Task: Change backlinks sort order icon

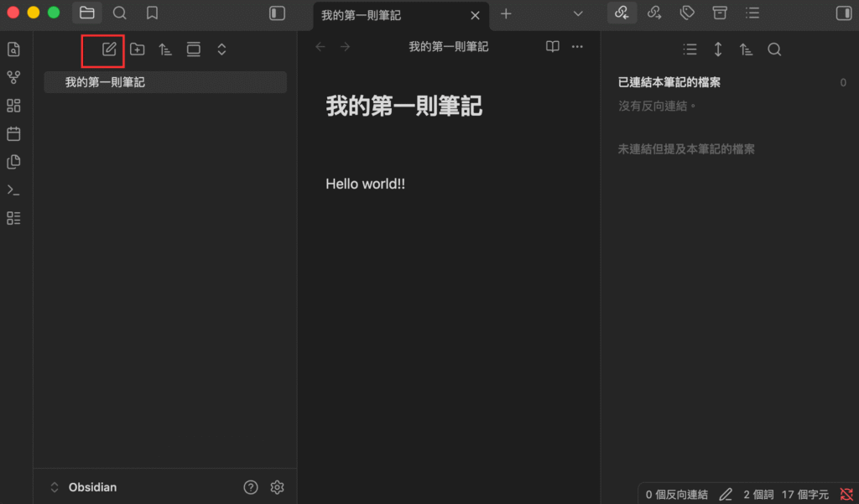Action: click(x=746, y=49)
